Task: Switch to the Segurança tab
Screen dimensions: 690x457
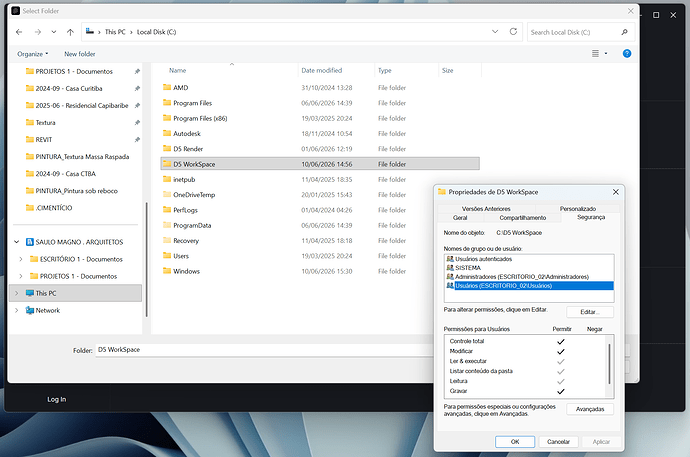Action: [x=591, y=217]
